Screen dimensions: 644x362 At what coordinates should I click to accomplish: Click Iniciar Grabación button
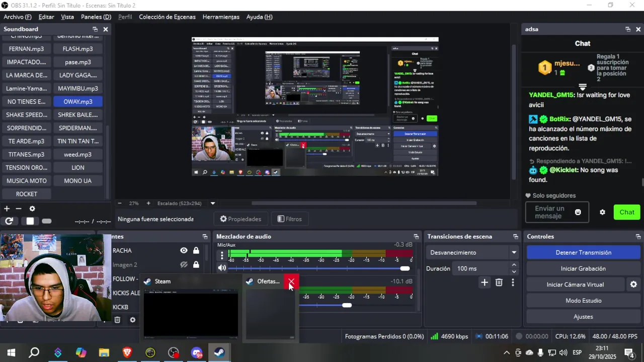pyautogui.click(x=584, y=268)
